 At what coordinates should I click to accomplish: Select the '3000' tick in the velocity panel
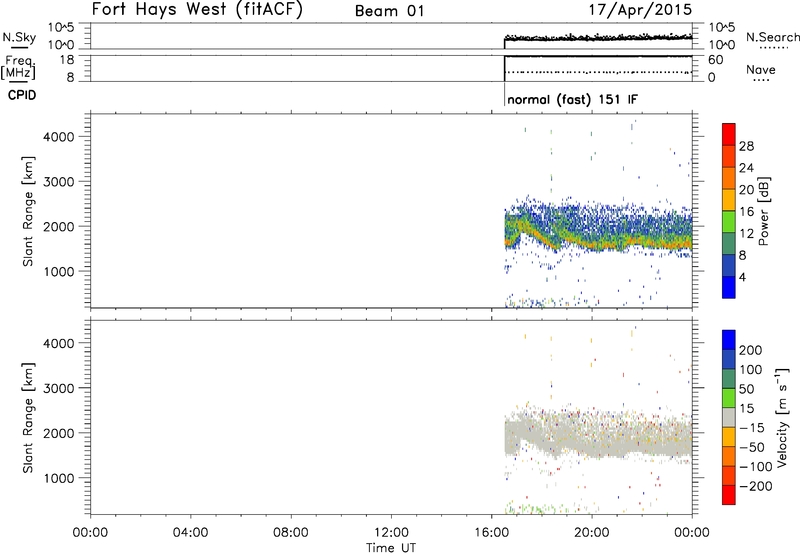tap(59, 388)
